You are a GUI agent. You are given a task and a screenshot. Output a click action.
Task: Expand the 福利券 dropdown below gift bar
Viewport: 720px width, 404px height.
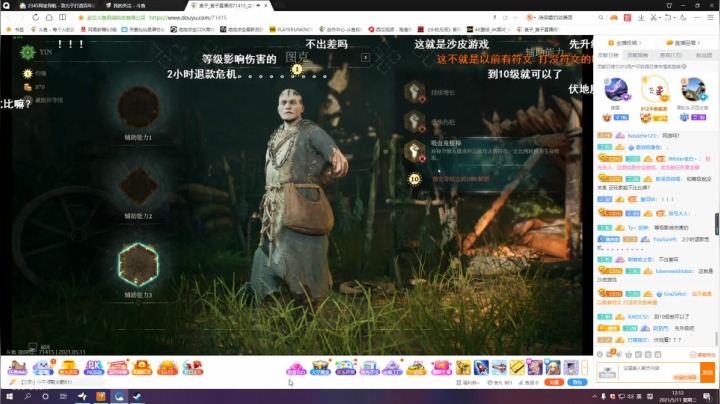tap(468, 382)
